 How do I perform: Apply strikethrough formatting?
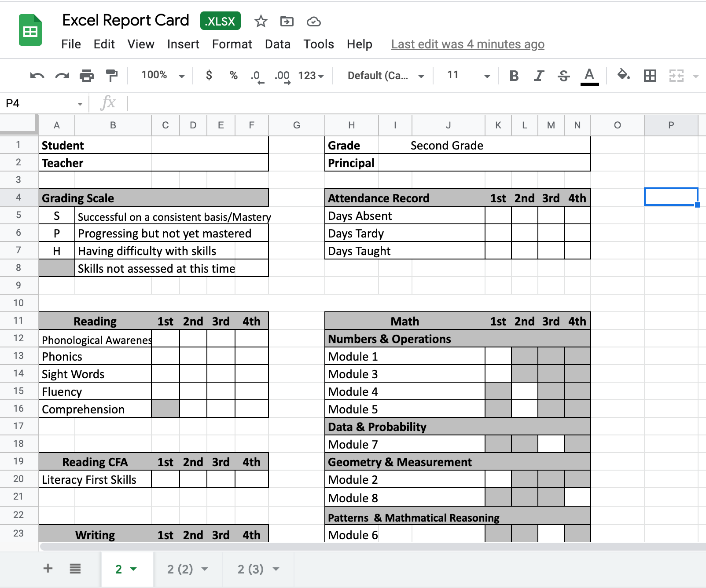[x=564, y=76]
